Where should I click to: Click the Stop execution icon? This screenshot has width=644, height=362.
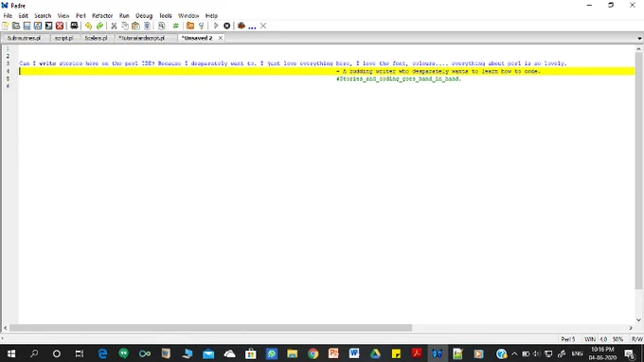[x=226, y=26]
